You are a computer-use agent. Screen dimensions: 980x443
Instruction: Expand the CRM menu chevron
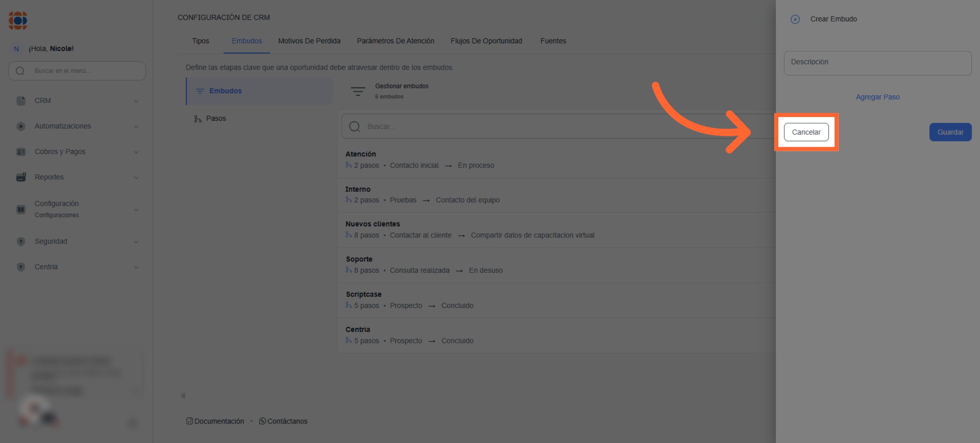click(x=136, y=101)
